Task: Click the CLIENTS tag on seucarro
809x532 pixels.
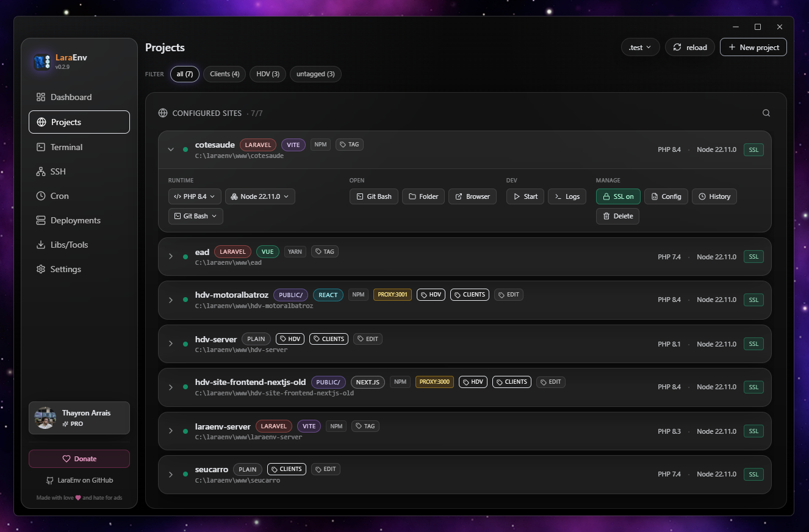Action: point(287,469)
